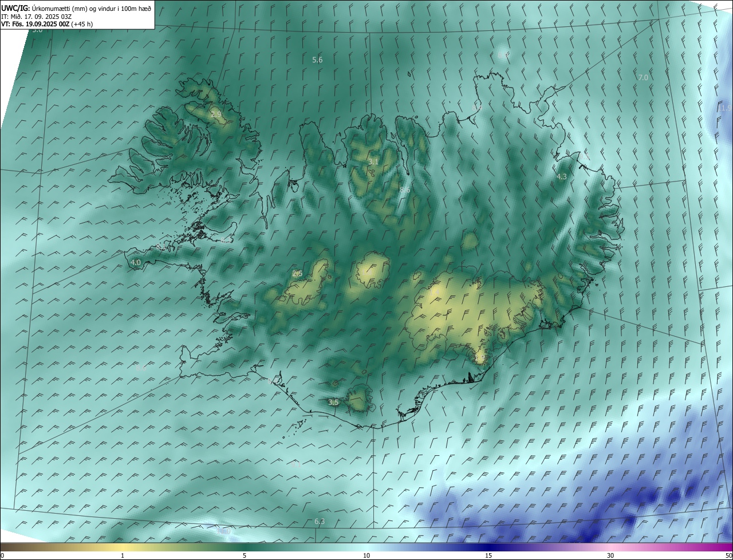Click the 3.5 value label in south Iceland
Image resolution: width=733 pixels, height=560 pixels.
[333, 403]
